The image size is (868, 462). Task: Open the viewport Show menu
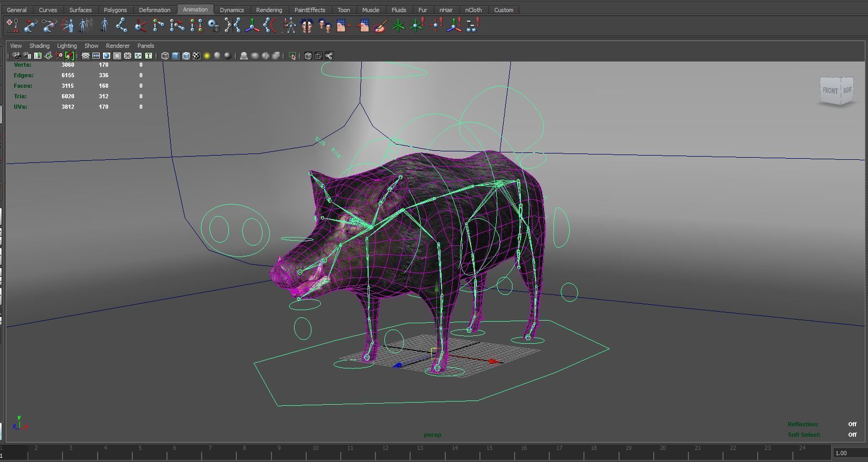pyautogui.click(x=91, y=46)
